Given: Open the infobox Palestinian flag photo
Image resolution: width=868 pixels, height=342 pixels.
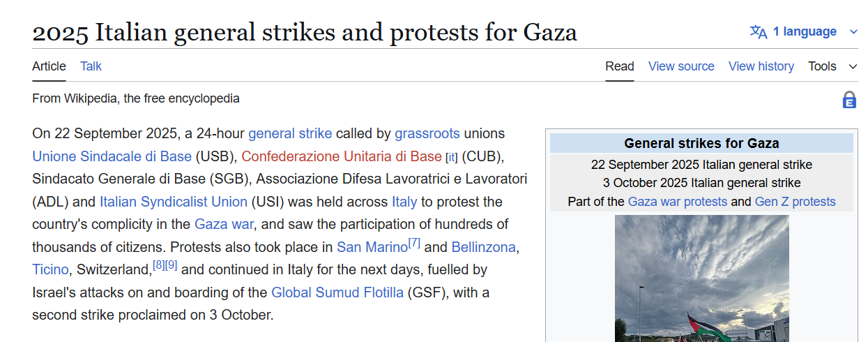Looking at the screenshot, I should pos(701,278).
